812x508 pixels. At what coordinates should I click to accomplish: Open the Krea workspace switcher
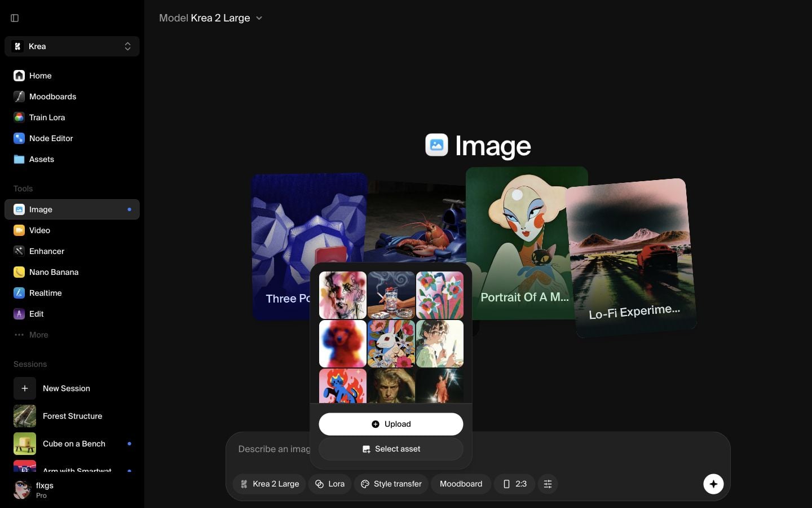click(72, 46)
